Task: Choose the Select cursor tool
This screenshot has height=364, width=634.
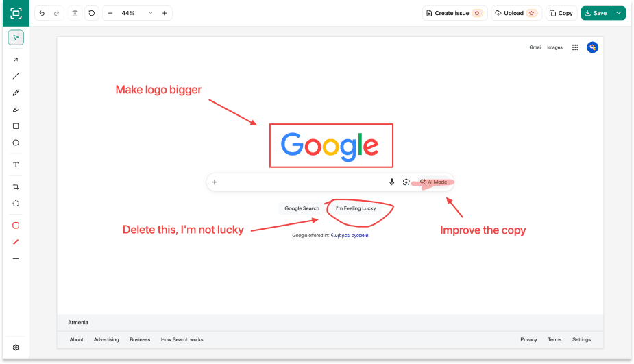Action: 16,38
